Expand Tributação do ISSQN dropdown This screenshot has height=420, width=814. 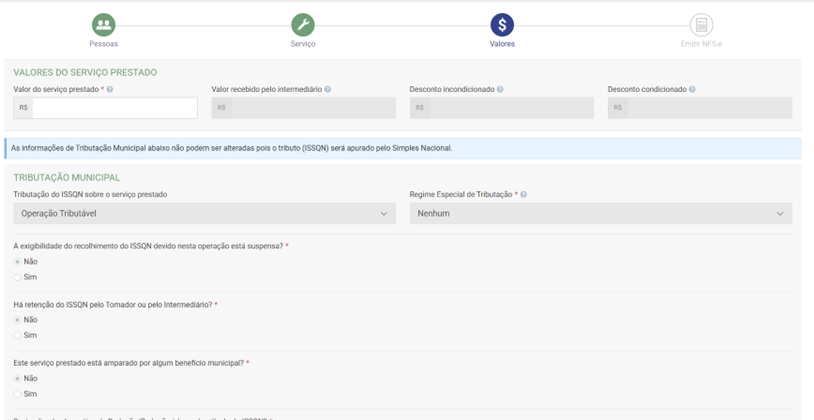click(x=204, y=214)
